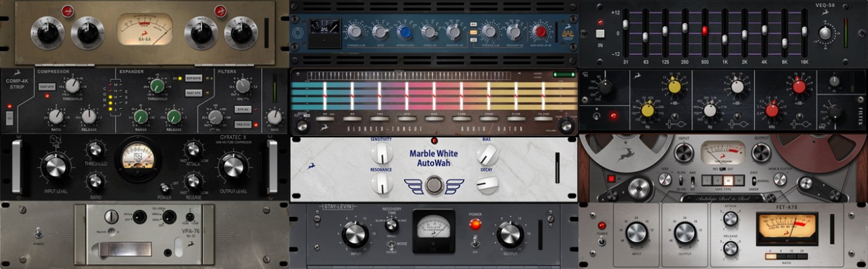Click the FET-A78 Input knob
The height and width of the screenshot is (269, 868).
pyautogui.click(x=636, y=233)
